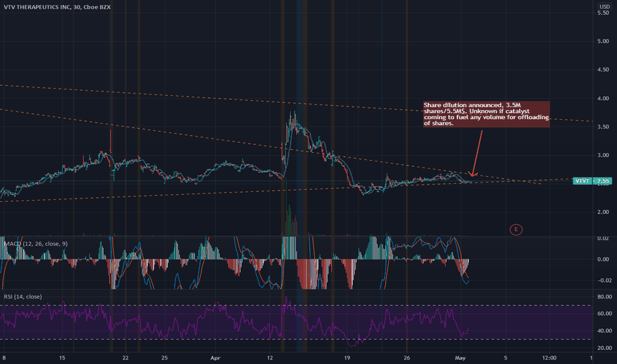
Task: Click the share dilution annotation text box
Action: [486, 114]
